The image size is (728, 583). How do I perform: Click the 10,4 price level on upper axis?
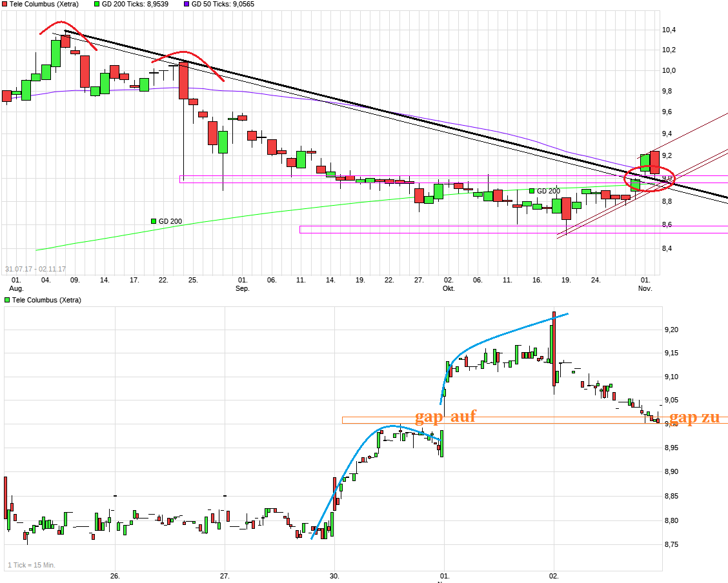point(669,30)
